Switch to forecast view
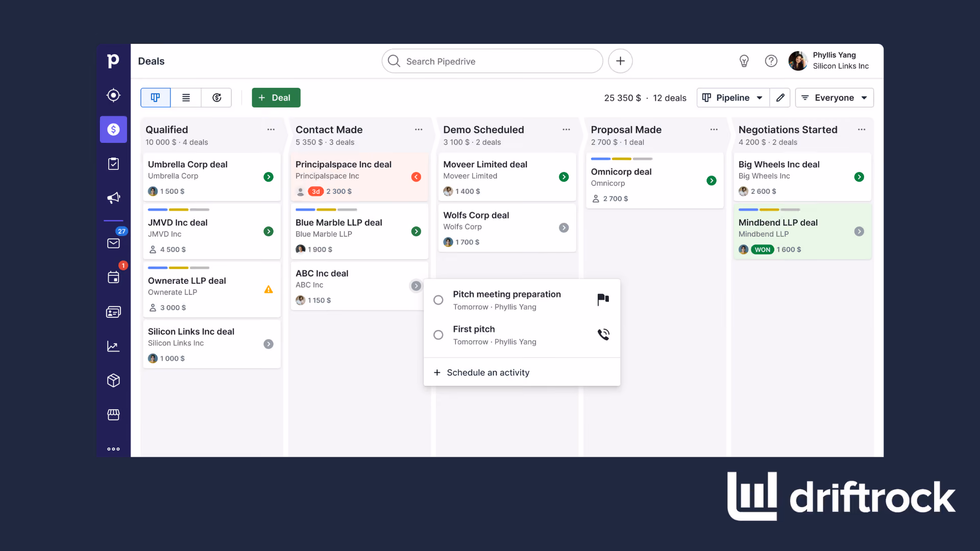Viewport: 980px width, 551px height. point(216,97)
